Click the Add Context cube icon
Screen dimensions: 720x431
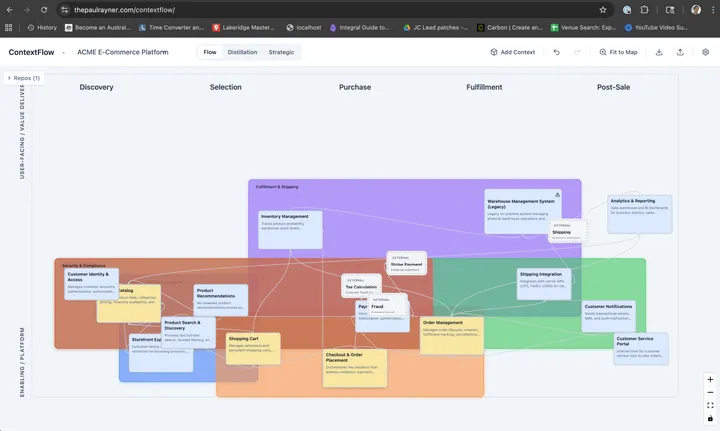coord(494,52)
